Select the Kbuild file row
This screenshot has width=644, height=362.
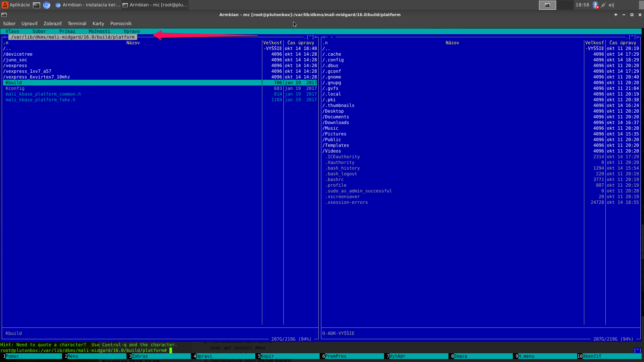pyautogui.click(x=160, y=82)
